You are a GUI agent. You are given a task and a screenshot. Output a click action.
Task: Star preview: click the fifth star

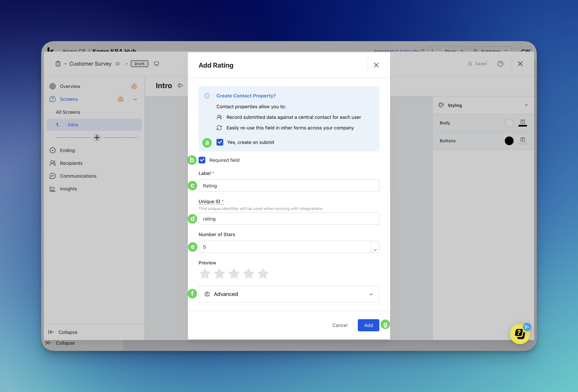tap(263, 274)
